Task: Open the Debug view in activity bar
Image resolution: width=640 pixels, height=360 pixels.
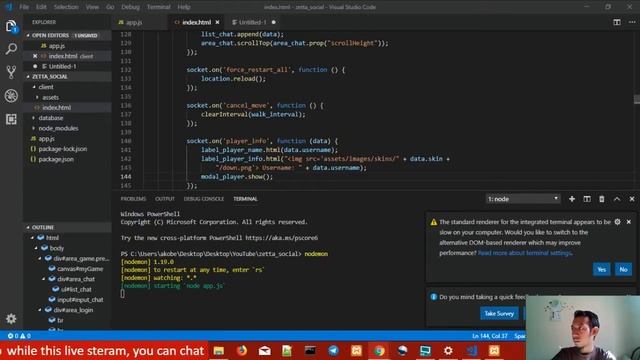Action: (11, 96)
